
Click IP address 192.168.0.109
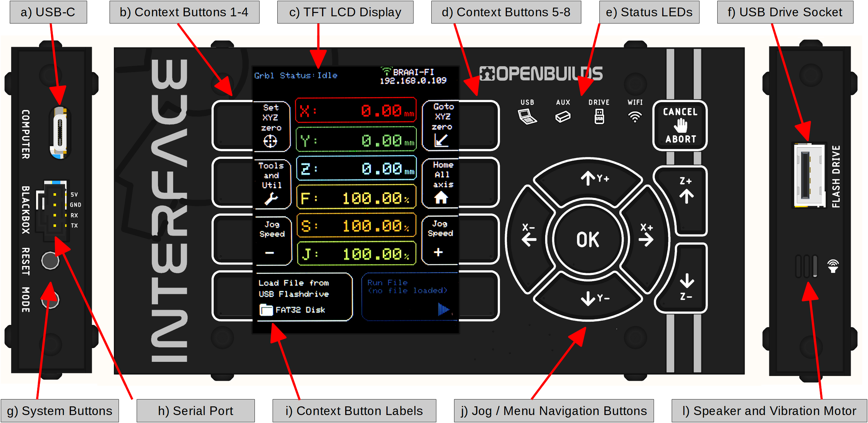413,81
